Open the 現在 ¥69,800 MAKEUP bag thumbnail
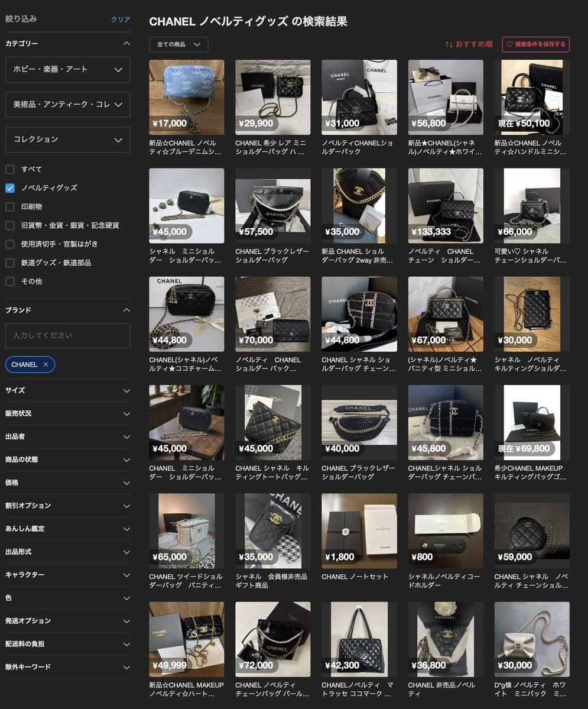The image size is (588, 709). point(532,422)
